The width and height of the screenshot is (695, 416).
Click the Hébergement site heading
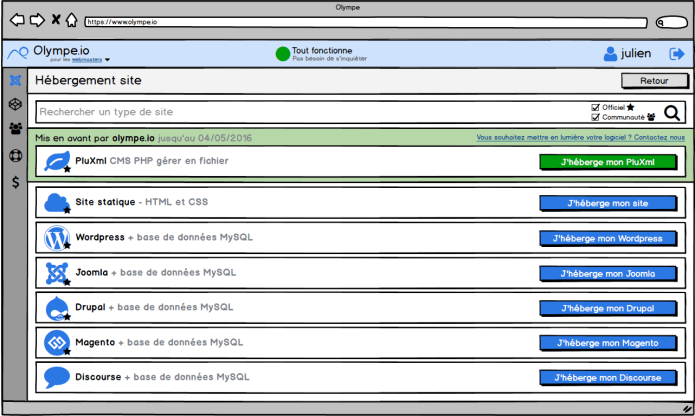tap(88, 80)
